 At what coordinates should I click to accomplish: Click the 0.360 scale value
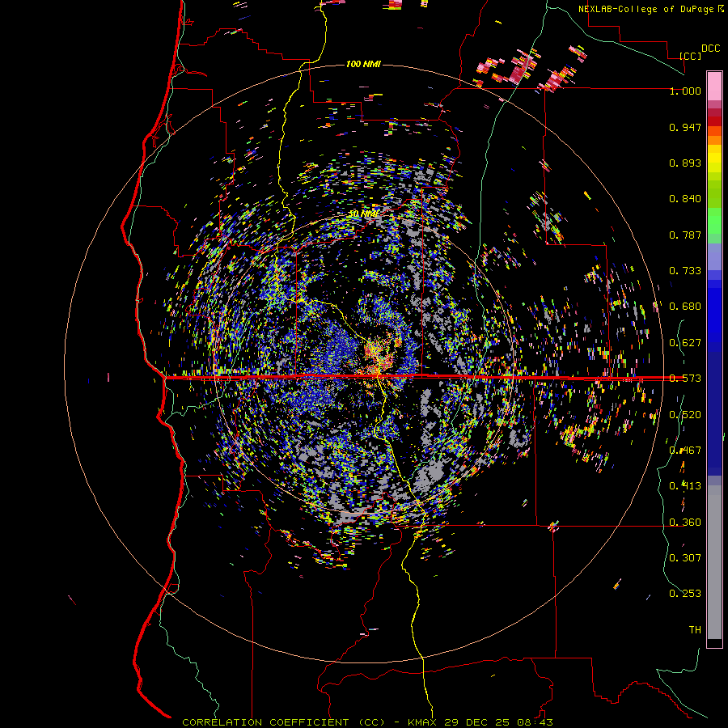click(685, 523)
